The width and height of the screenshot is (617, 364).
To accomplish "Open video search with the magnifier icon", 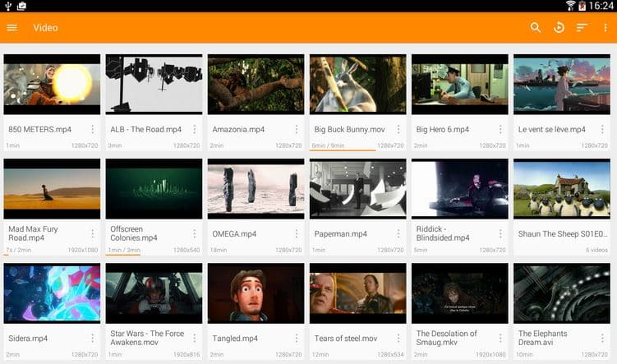I will 535,28.
